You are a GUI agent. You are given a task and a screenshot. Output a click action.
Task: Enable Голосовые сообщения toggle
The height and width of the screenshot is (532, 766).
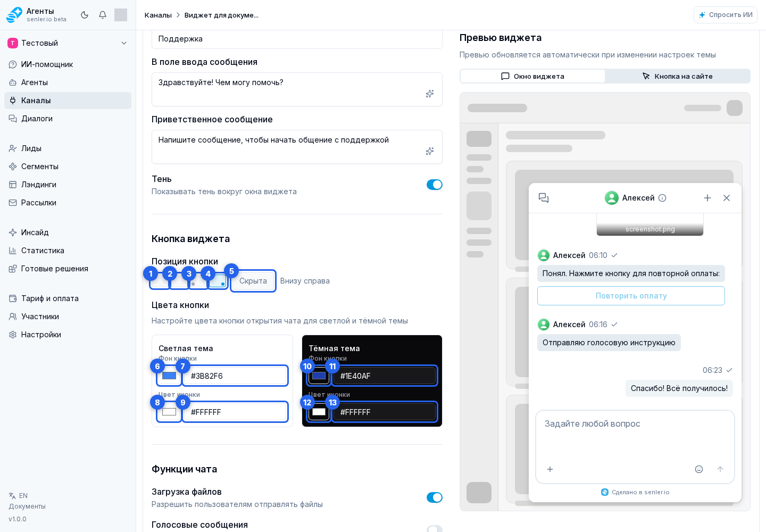(x=435, y=529)
